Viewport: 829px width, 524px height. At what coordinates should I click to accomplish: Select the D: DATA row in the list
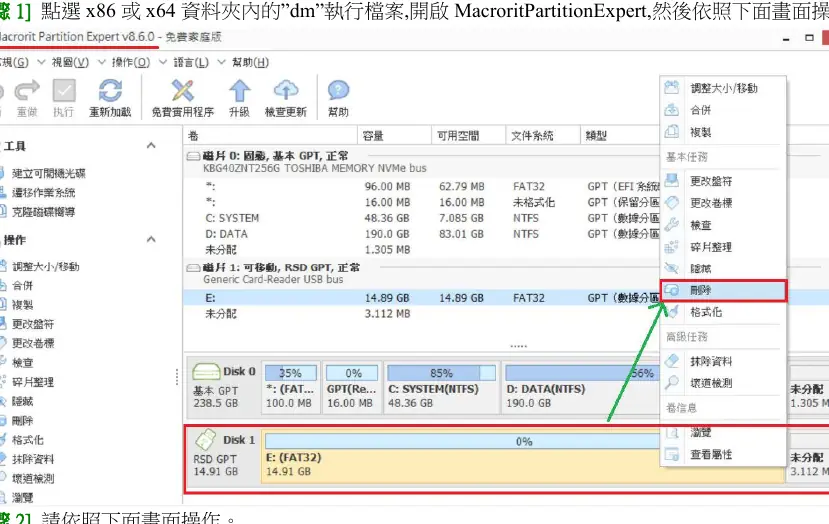422,234
